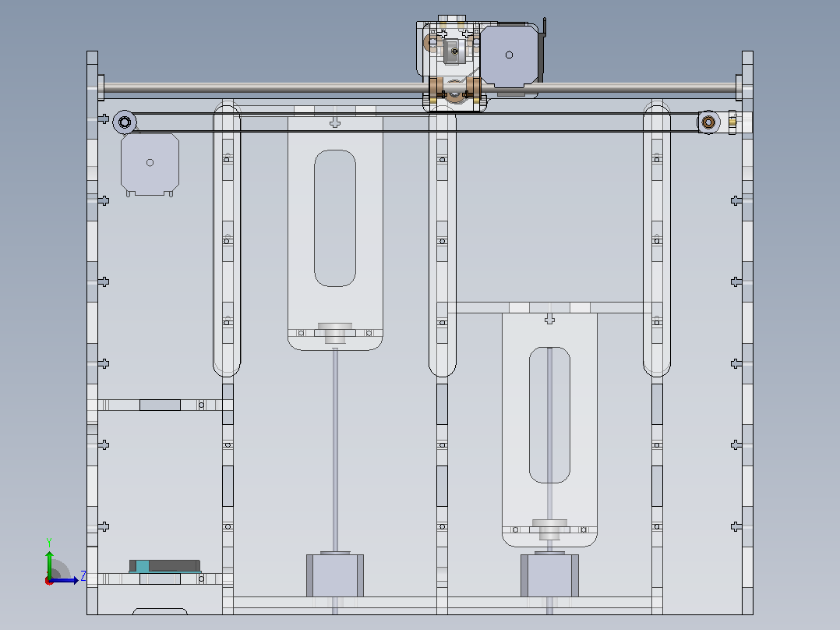
Task: Select the left vertical lead screw
Action: (335, 451)
